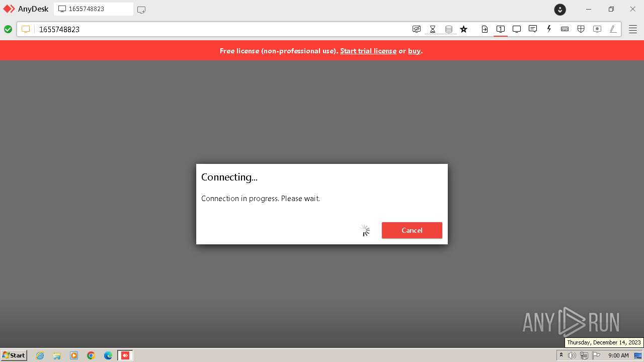
Task: Open the keyboard settings icon
Action: point(565,29)
